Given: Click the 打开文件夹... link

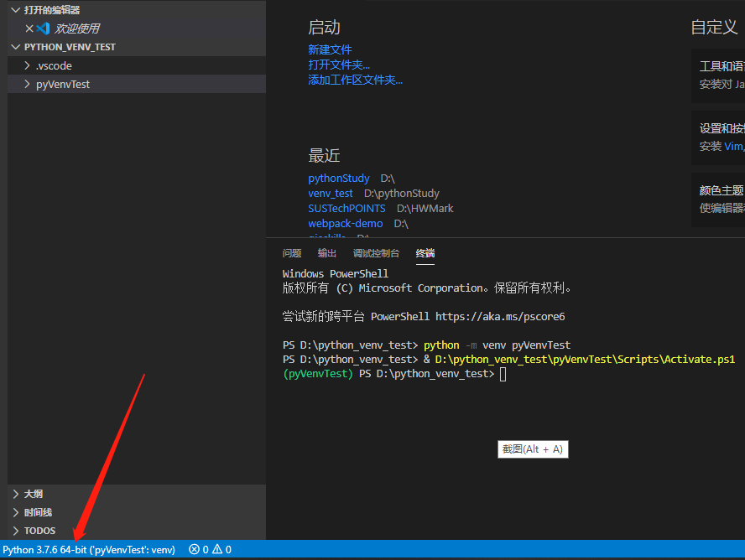Looking at the screenshot, I should pyautogui.click(x=339, y=65).
